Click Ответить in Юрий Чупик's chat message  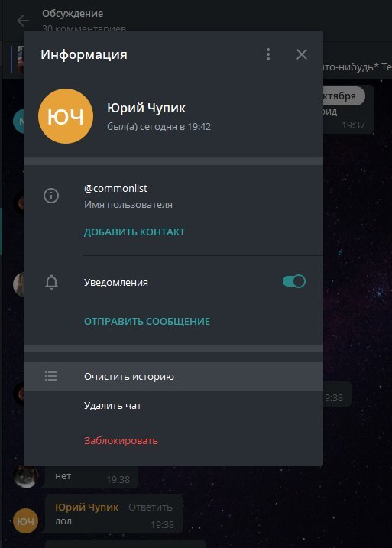151,507
